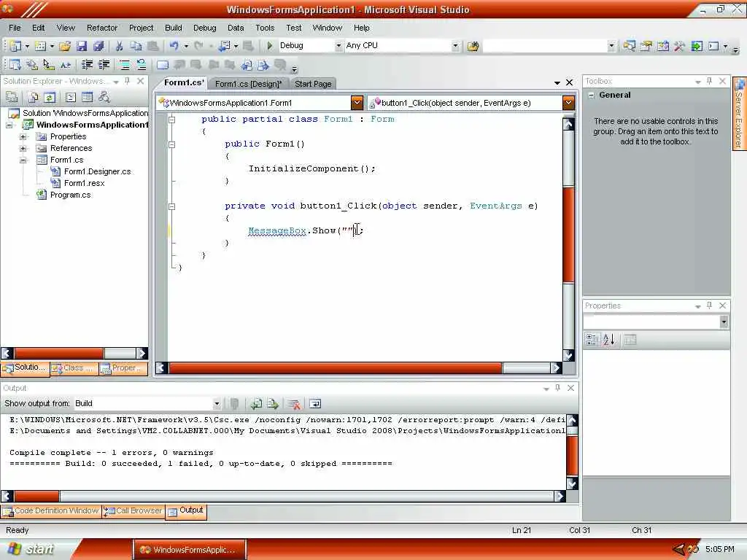
Task: Collapse the Form1.cs tree node
Action: click(23, 160)
